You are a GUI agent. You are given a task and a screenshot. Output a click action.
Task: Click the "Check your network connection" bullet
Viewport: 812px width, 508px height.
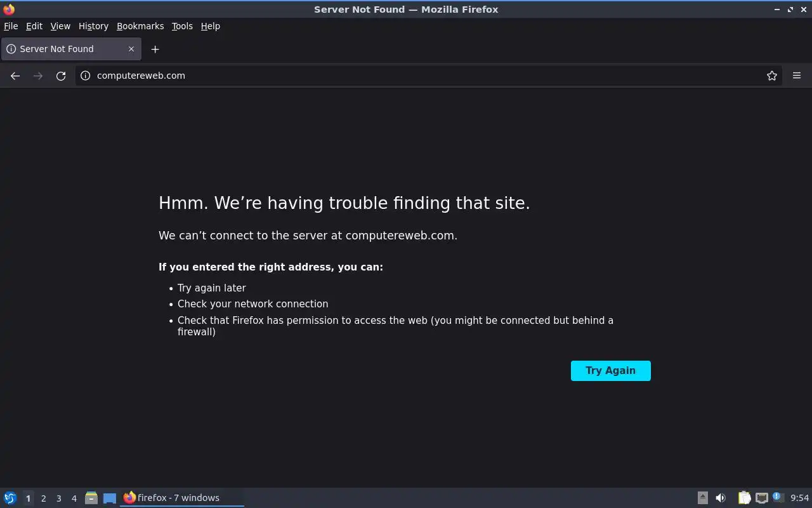pyautogui.click(x=253, y=304)
